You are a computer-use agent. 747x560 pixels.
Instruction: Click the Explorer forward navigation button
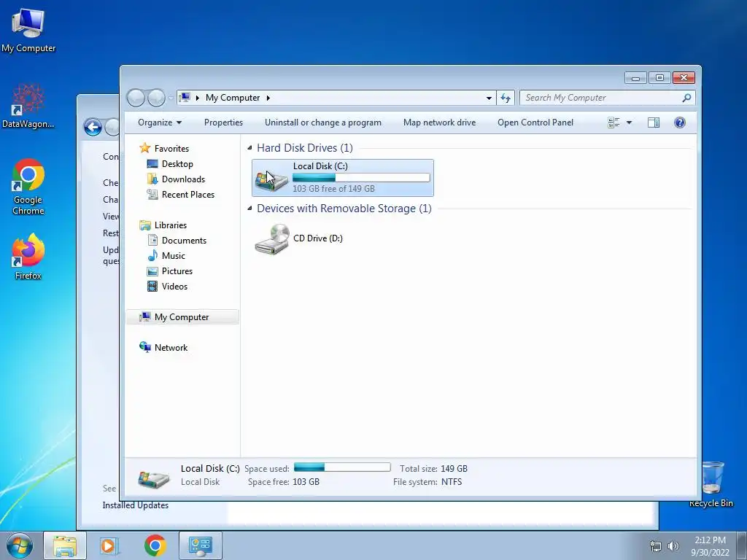tap(156, 98)
